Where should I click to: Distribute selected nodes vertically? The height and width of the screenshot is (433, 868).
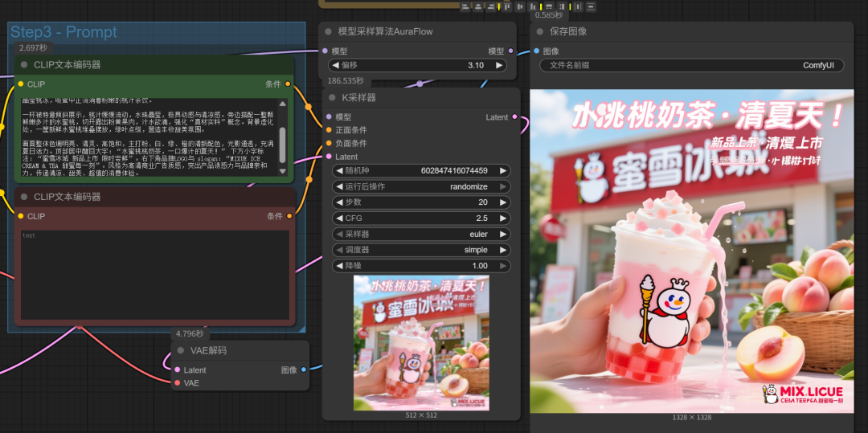pyautogui.click(x=592, y=6)
